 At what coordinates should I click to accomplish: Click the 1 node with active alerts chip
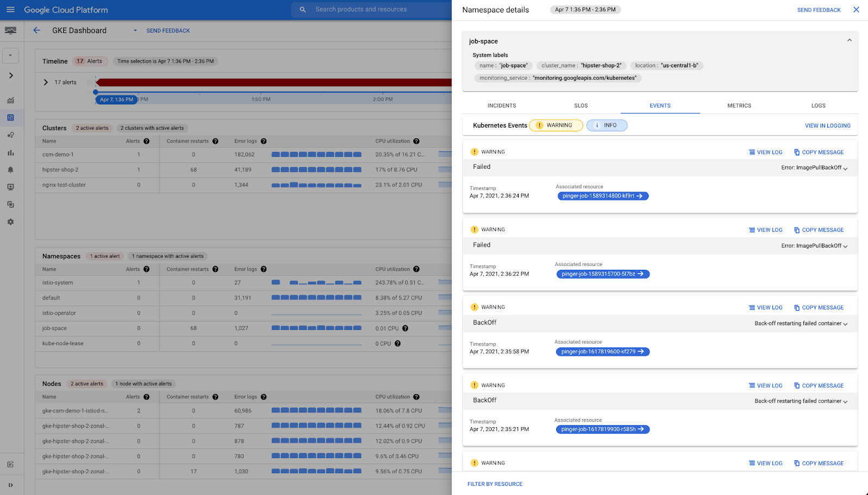[144, 384]
